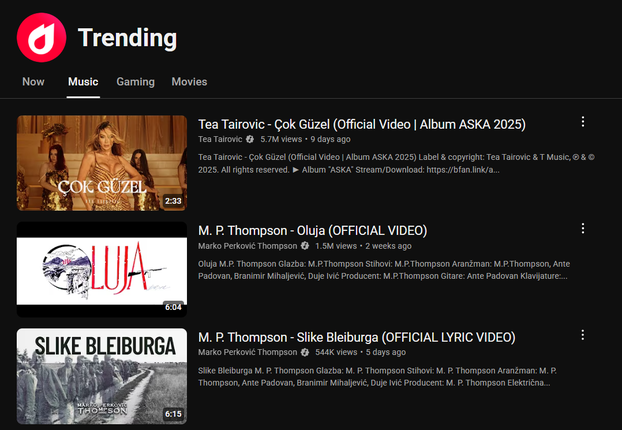Visit the Tea Tairovic channel name link
Image resolution: width=622 pixels, height=430 pixels.
(220, 139)
